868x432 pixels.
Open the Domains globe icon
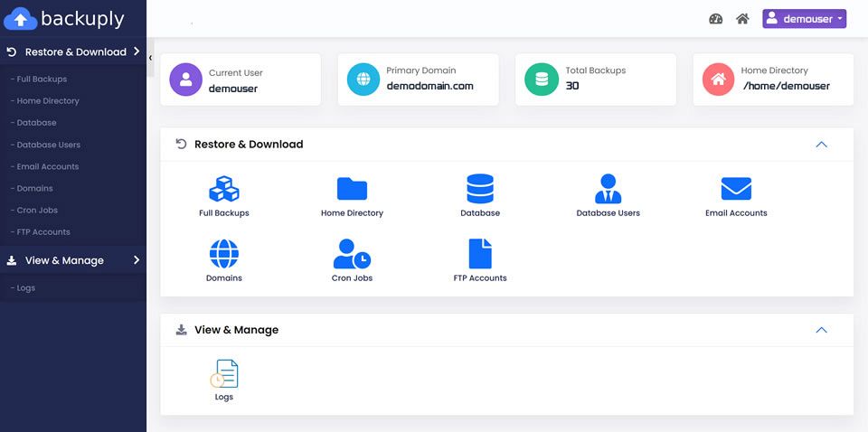click(x=223, y=254)
